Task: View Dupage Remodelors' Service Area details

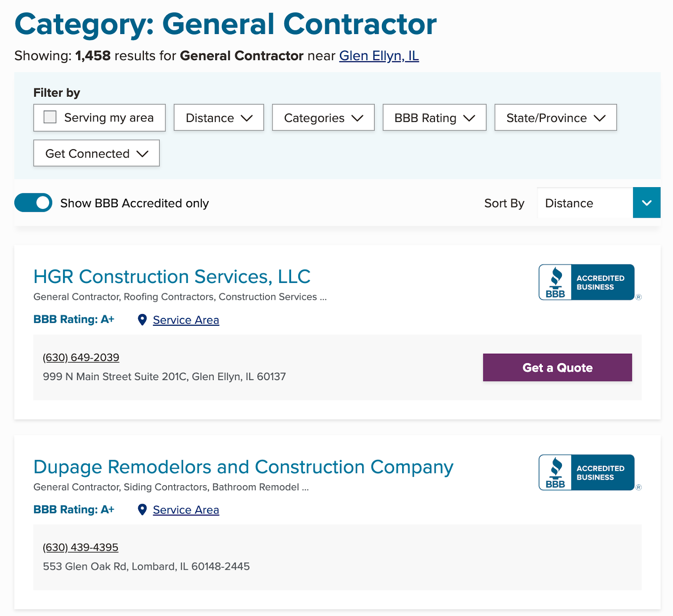Action: 186,510
